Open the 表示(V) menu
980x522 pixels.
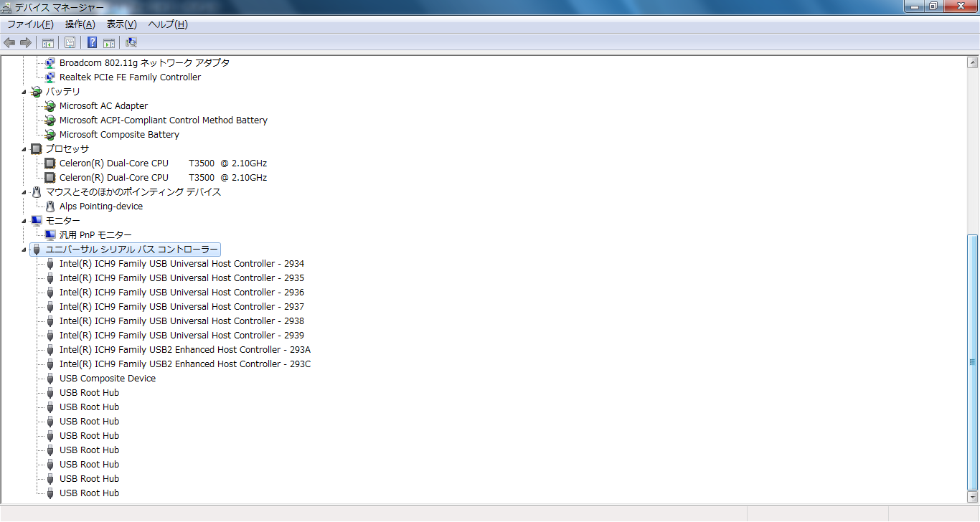pyautogui.click(x=121, y=24)
